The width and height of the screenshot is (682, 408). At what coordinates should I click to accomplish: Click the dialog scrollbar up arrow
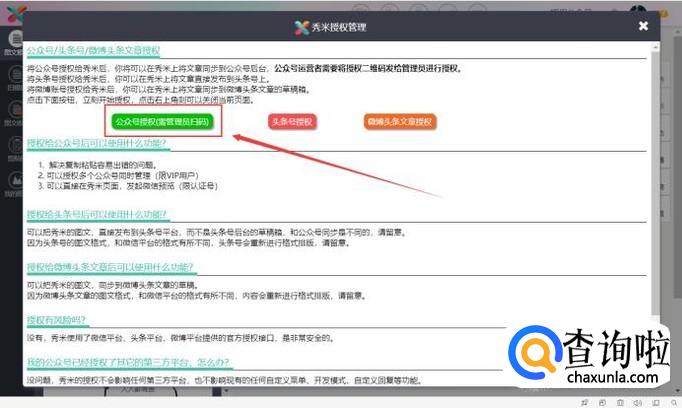tap(655, 46)
